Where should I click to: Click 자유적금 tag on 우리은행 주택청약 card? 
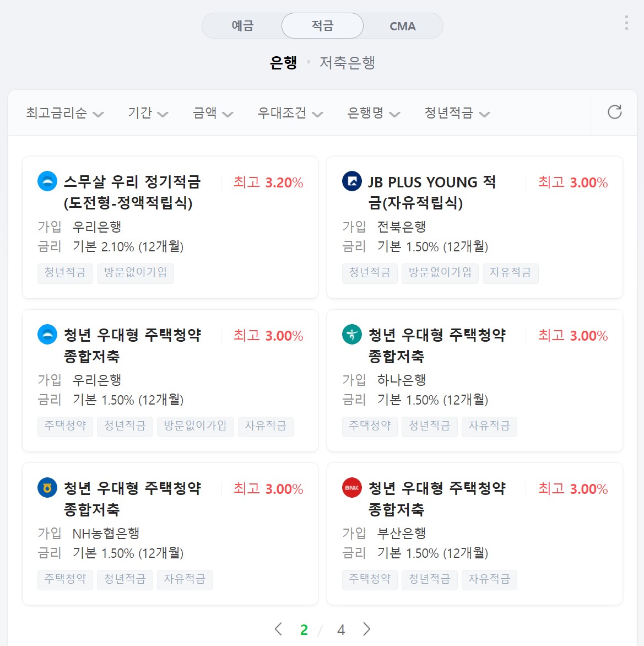[x=266, y=426]
